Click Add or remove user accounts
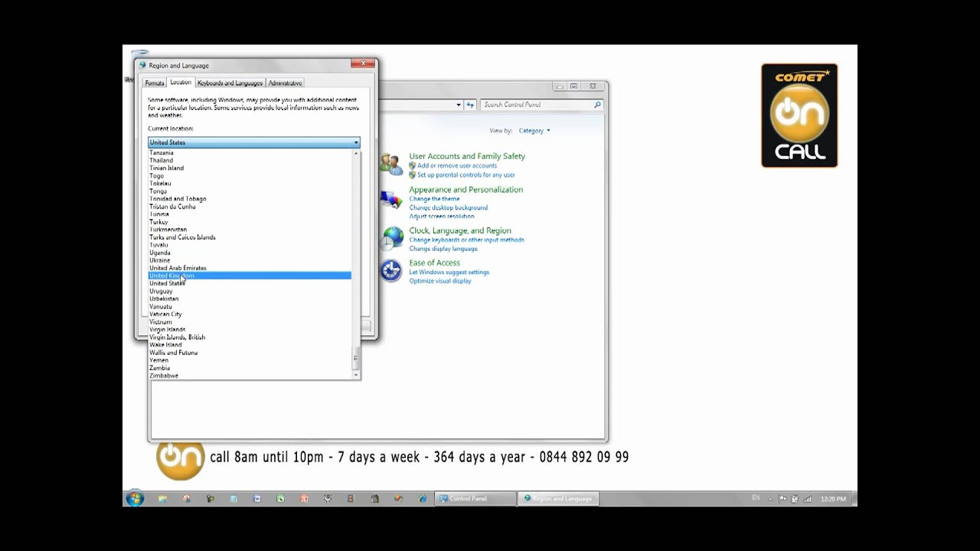Image resolution: width=980 pixels, height=551 pixels. (x=457, y=166)
